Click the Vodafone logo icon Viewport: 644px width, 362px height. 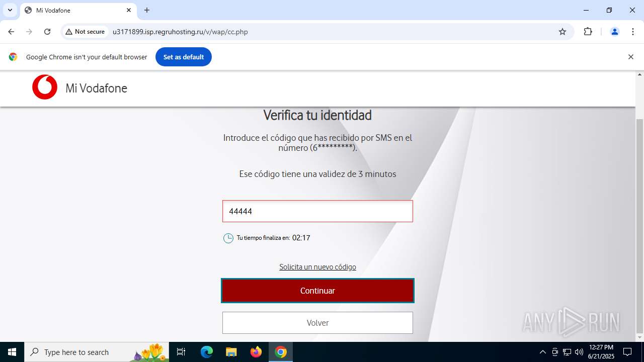coord(45,87)
